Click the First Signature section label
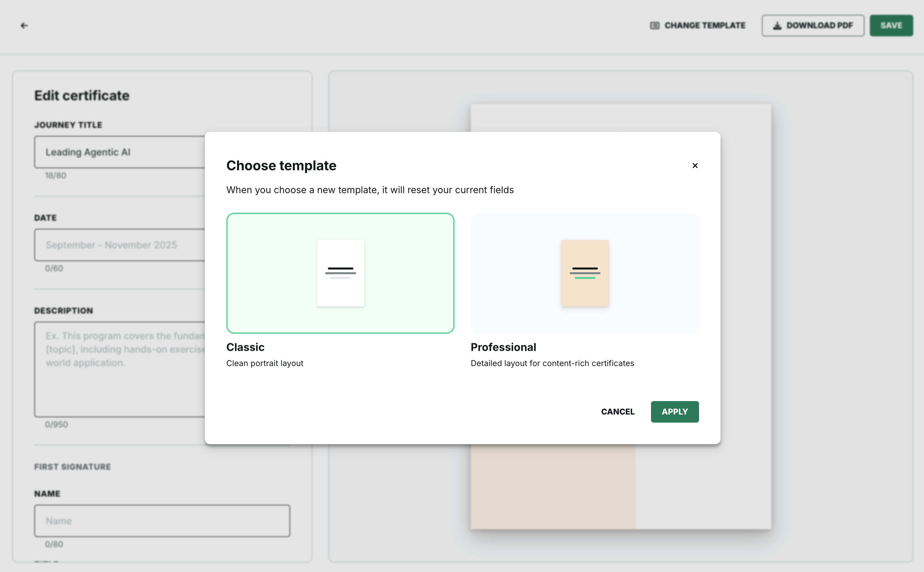The width and height of the screenshot is (924, 572). pyautogui.click(x=73, y=467)
